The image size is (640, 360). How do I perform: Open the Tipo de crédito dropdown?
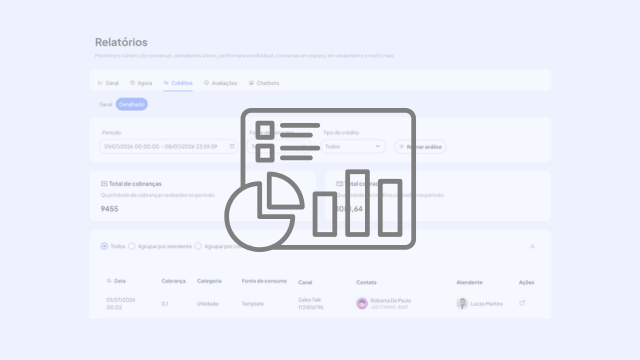tap(353, 147)
